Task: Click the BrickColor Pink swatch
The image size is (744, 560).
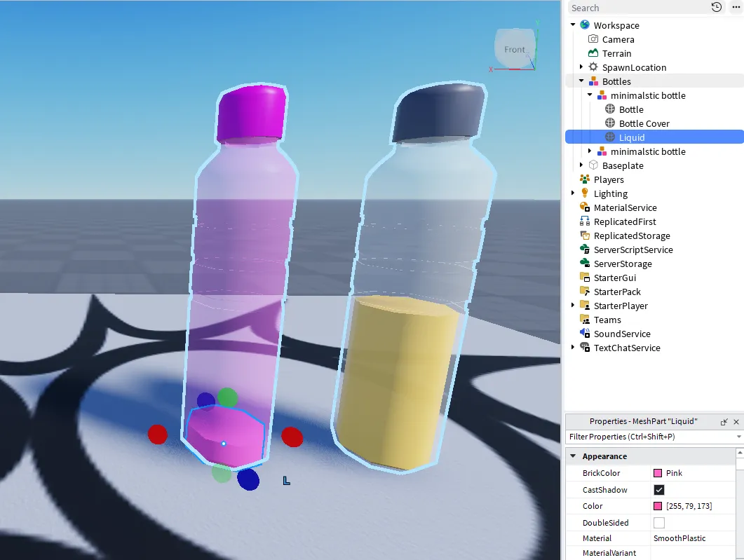Action: coord(658,473)
